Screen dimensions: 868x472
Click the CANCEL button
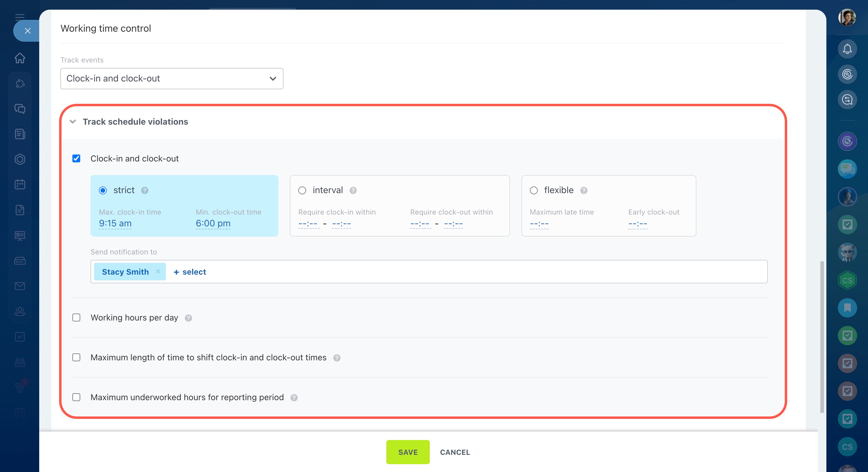(x=455, y=452)
